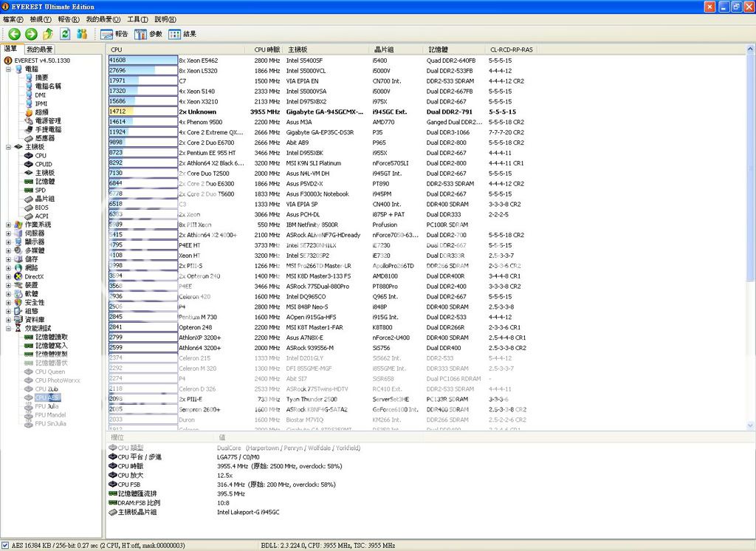Click the SPD memory module icon
The width and height of the screenshot is (756, 551).
(x=29, y=190)
